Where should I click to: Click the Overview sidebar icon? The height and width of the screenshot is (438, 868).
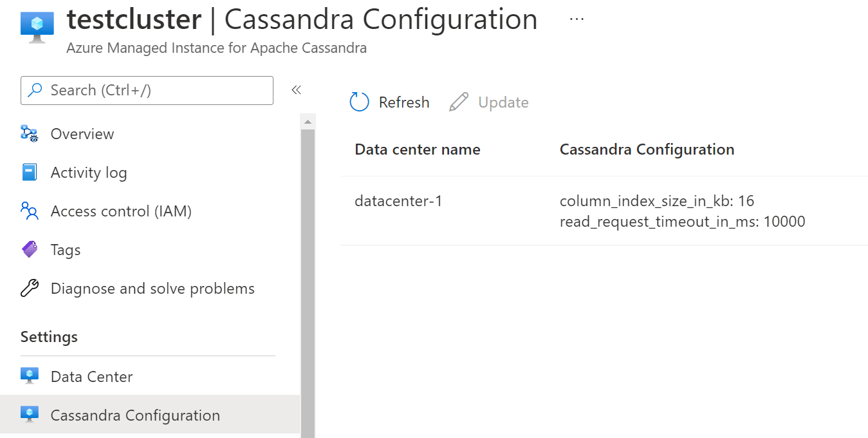point(29,133)
